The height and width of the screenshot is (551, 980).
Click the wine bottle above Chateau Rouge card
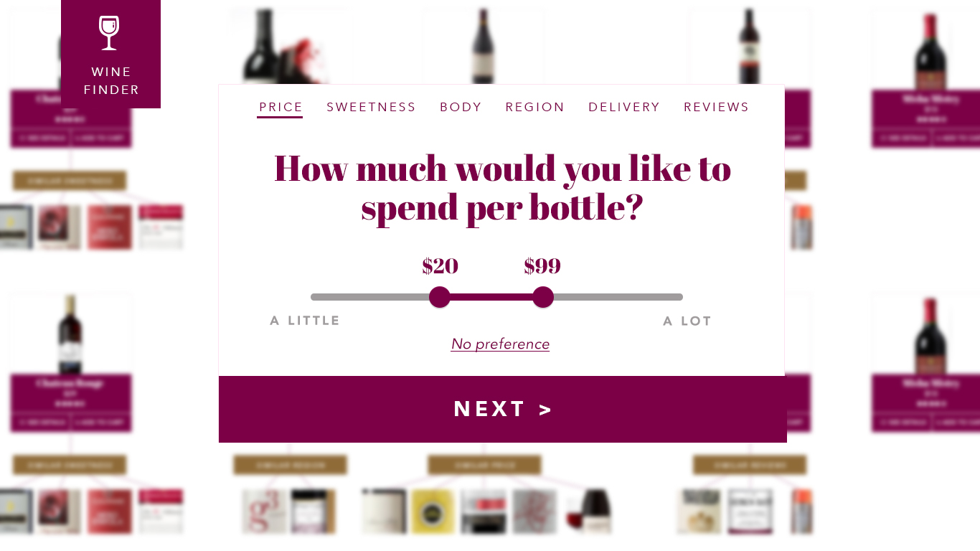coord(70,334)
